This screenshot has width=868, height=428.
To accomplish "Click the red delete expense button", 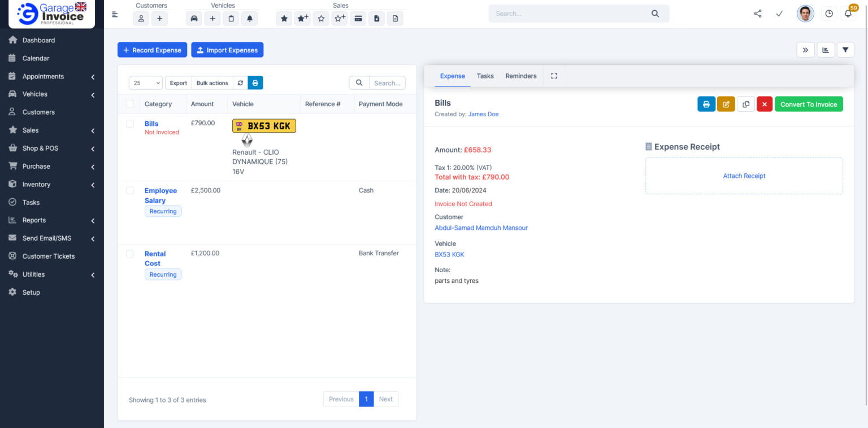I will click(x=764, y=104).
